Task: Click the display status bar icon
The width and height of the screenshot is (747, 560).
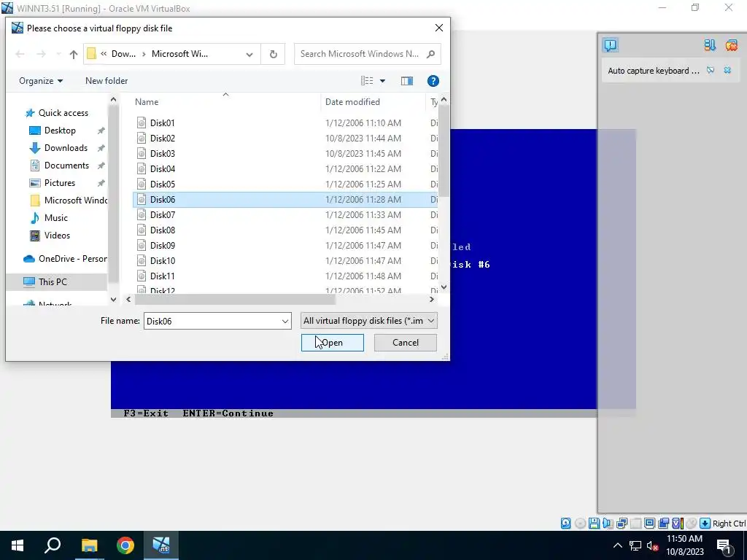Action: (x=649, y=524)
